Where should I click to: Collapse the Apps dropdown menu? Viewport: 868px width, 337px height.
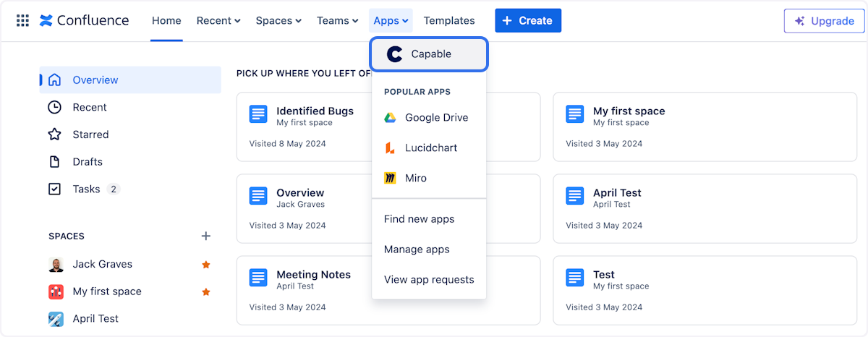coord(391,21)
